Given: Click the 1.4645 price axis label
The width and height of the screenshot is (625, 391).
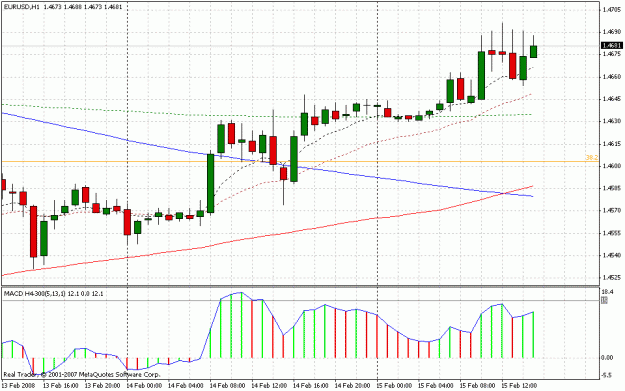Looking at the screenshot, I should pos(611,98).
